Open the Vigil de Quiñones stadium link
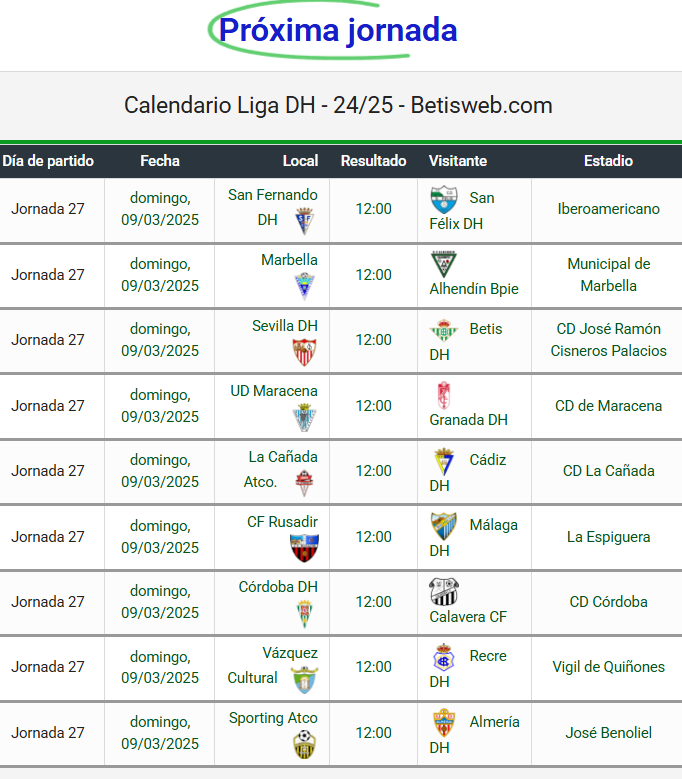The image size is (682, 779). [608, 667]
